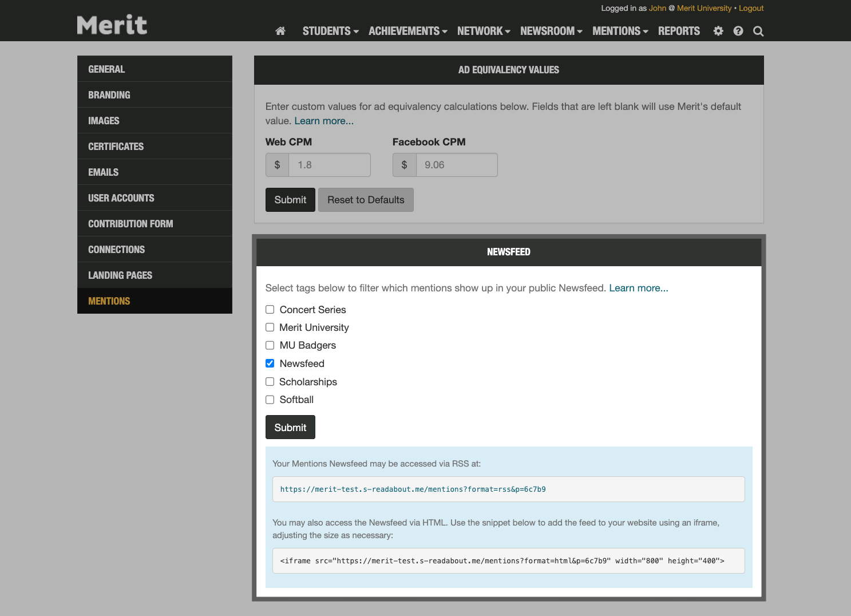Open Landing Pages in the sidebar
Screen dimensions: 851x616
pyautogui.click(x=120, y=275)
